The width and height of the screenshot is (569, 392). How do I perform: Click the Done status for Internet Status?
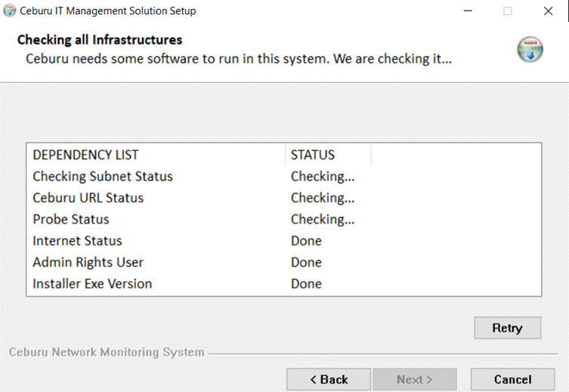(x=306, y=241)
